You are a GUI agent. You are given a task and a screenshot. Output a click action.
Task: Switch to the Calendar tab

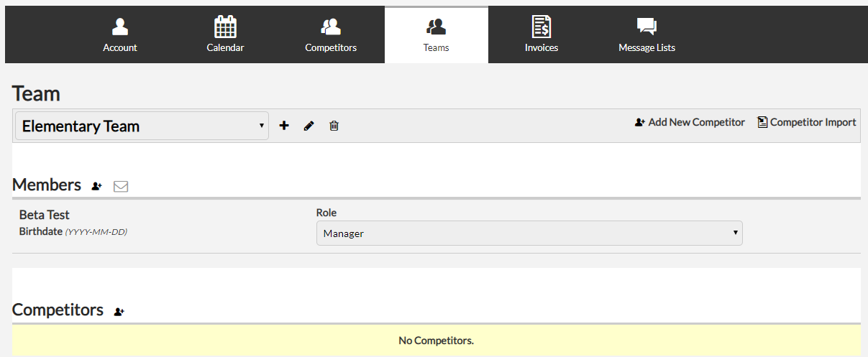click(x=225, y=34)
